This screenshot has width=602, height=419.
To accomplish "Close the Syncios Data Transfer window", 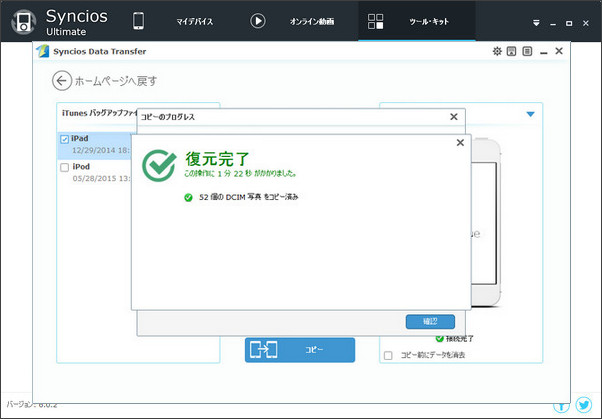I will tap(559, 51).
